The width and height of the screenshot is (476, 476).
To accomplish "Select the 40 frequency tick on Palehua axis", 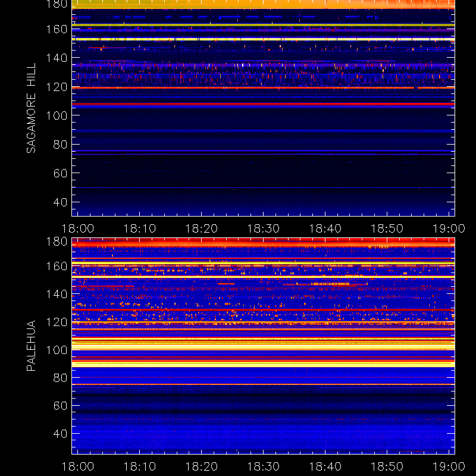I will coord(60,434).
